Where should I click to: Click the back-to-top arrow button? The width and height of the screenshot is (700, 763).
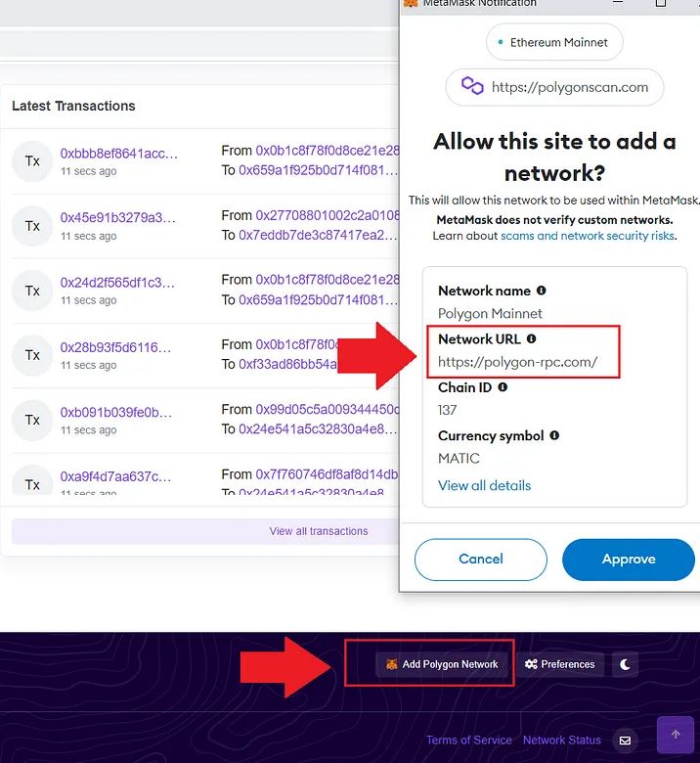(x=676, y=735)
